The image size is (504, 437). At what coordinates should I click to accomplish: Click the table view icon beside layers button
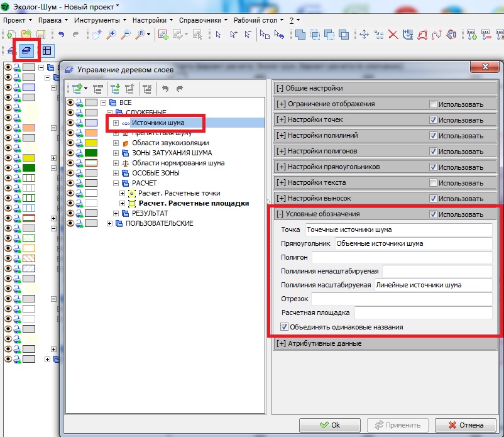coord(47,50)
